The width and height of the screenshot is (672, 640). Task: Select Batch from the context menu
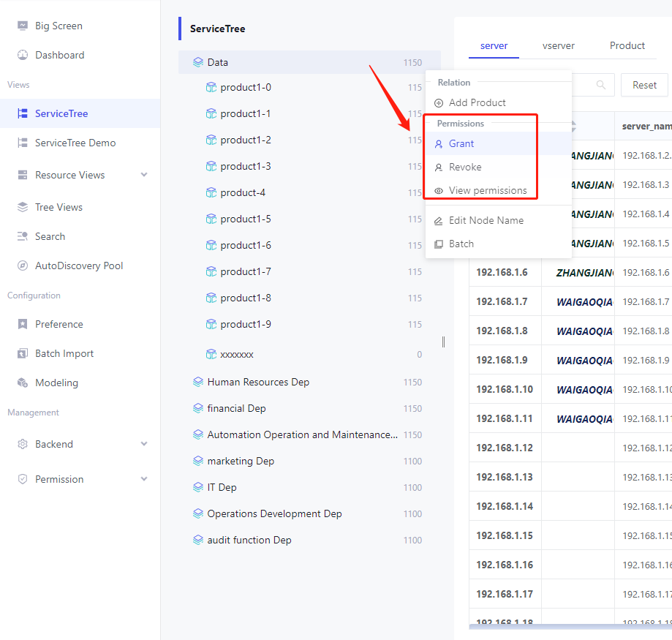click(x=499, y=244)
